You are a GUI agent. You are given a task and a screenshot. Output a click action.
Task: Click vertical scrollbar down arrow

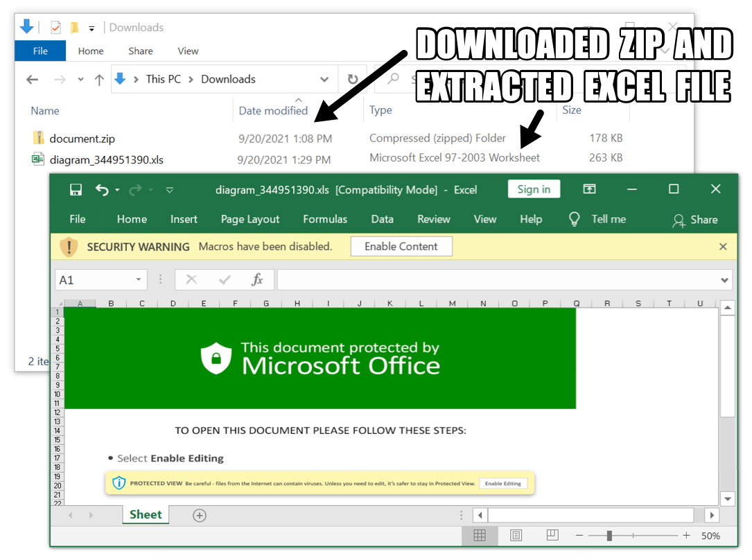pos(728,499)
